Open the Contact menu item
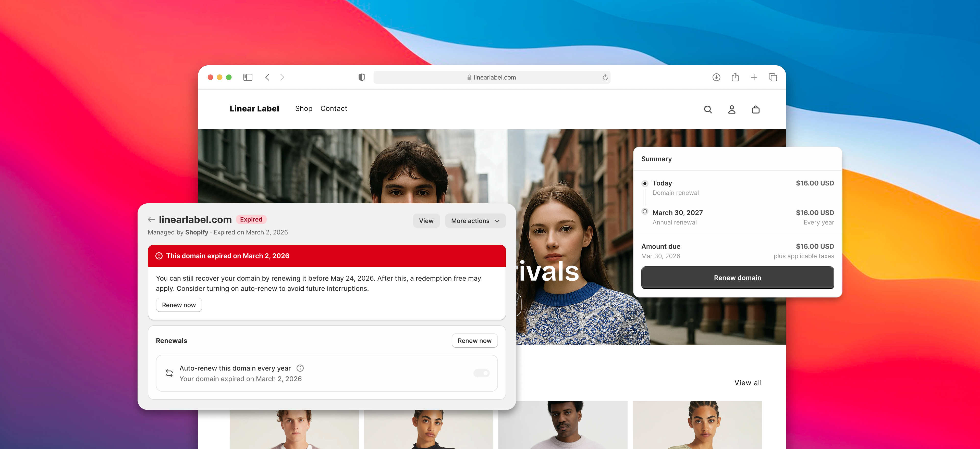The image size is (980, 449). click(x=334, y=109)
